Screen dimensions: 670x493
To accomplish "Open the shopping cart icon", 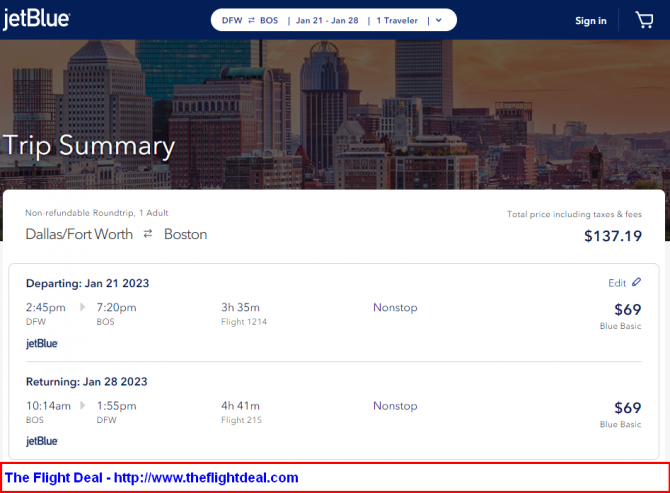I will tap(644, 20).
